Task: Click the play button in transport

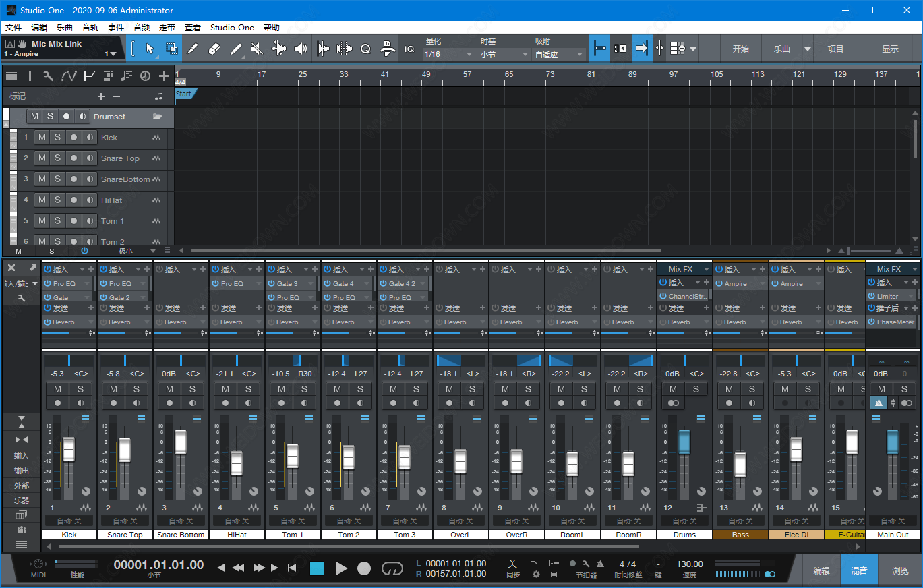Action: [341, 568]
